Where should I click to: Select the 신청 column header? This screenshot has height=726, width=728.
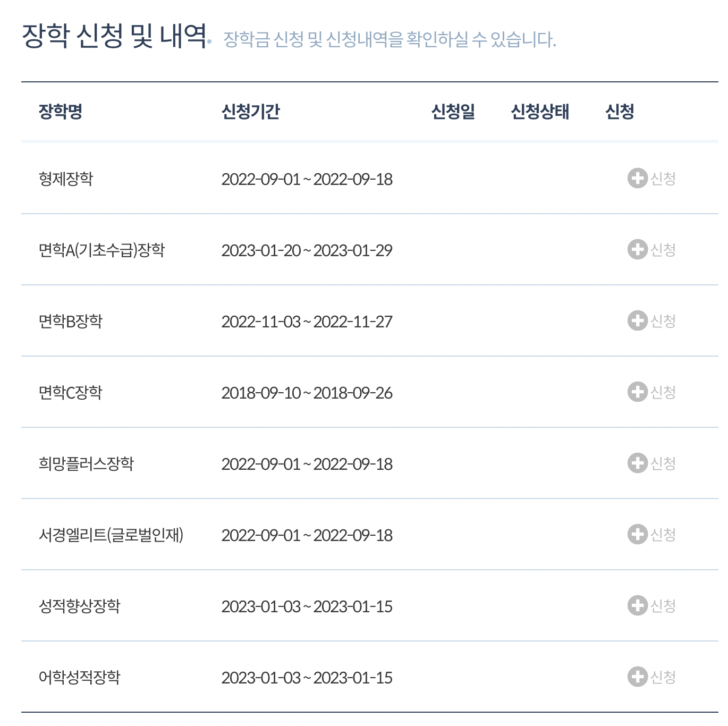[x=620, y=112]
